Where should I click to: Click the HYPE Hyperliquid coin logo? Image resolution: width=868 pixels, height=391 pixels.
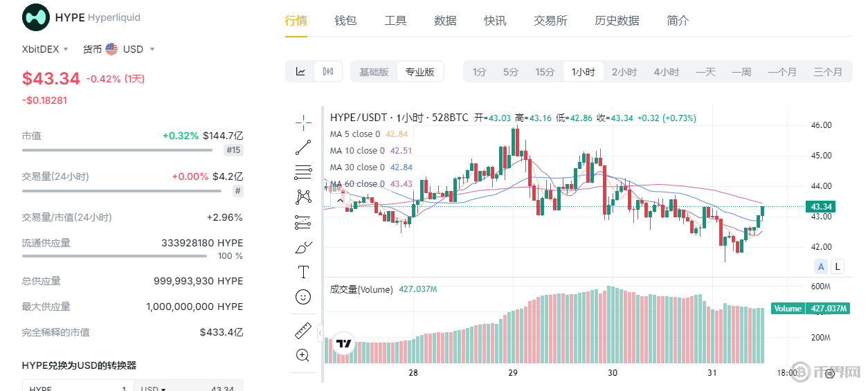click(x=36, y=17)
